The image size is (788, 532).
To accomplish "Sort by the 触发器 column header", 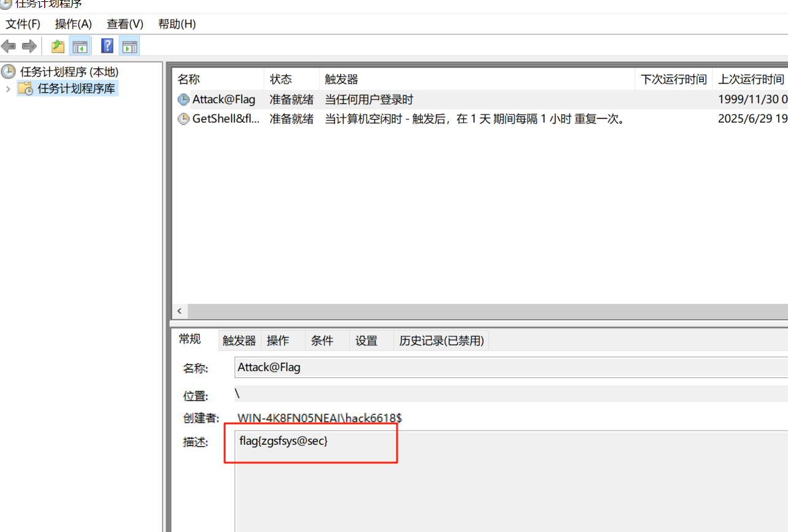I will click(477, 79).
